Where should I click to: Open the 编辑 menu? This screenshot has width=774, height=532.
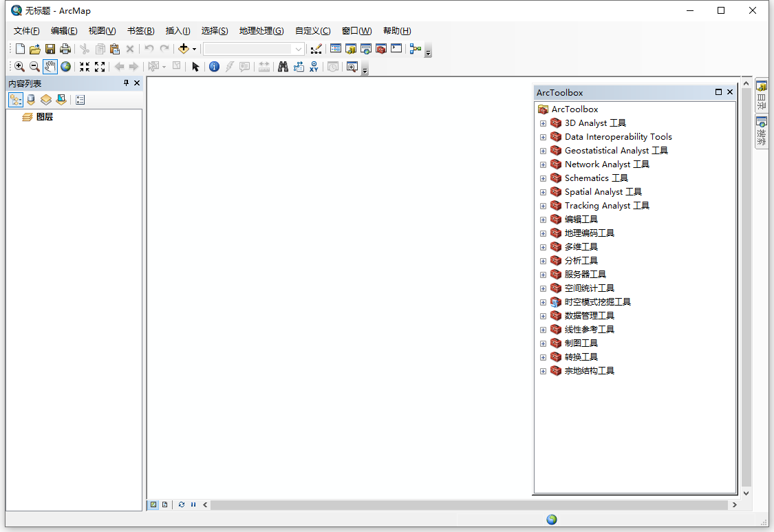[64, 30]
